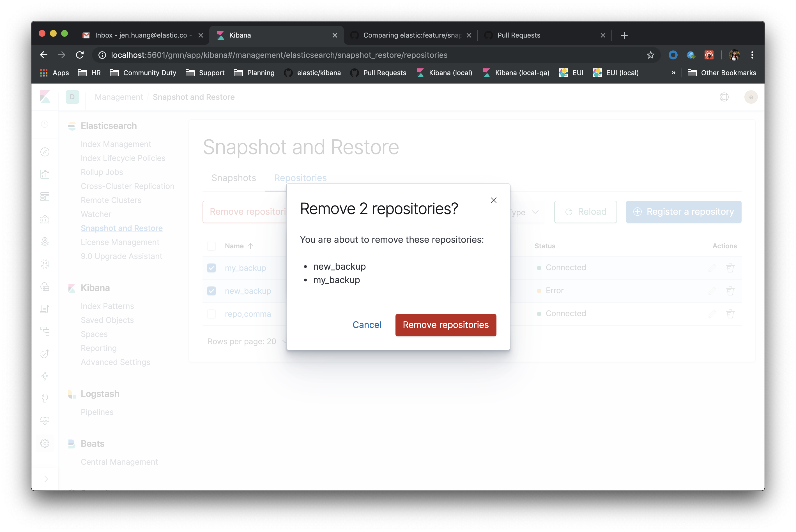
Task: Uncheck the my_backup row checkbox
Action: coord(211,268)
